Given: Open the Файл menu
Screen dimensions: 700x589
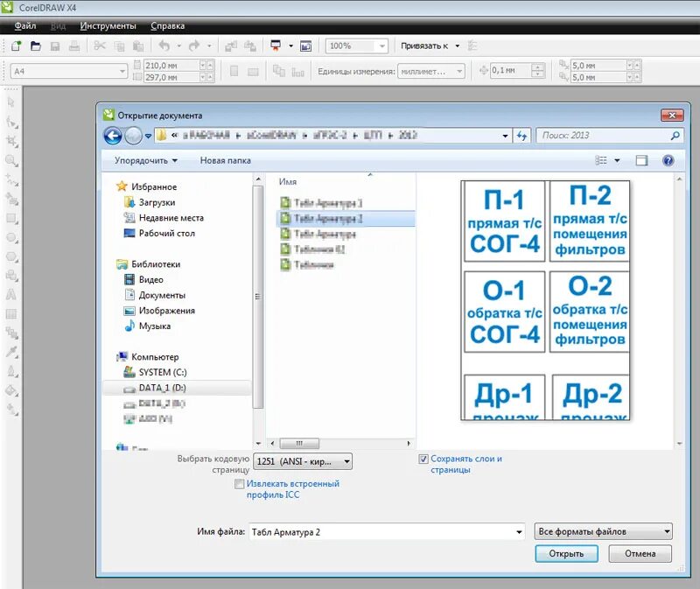Looking at the screenshot, I should pos(25,26).
